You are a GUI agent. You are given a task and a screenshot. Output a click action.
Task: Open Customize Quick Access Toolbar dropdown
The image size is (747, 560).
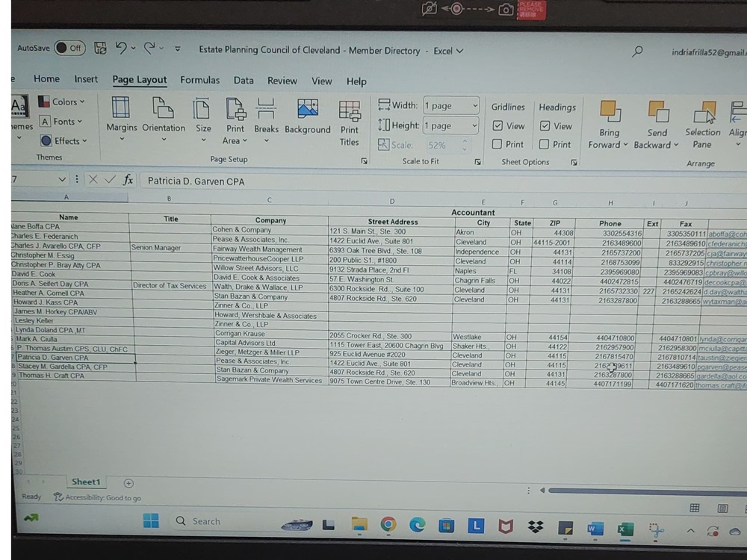pos(178,49)
